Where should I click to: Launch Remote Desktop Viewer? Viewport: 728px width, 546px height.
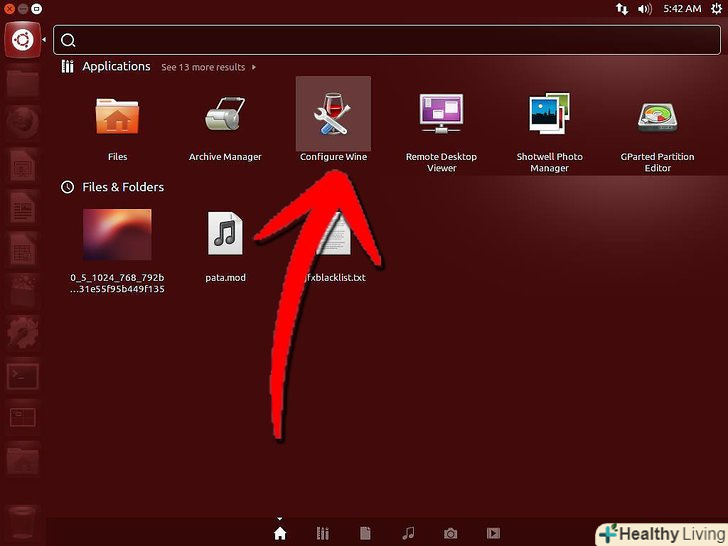coord(441,113)
